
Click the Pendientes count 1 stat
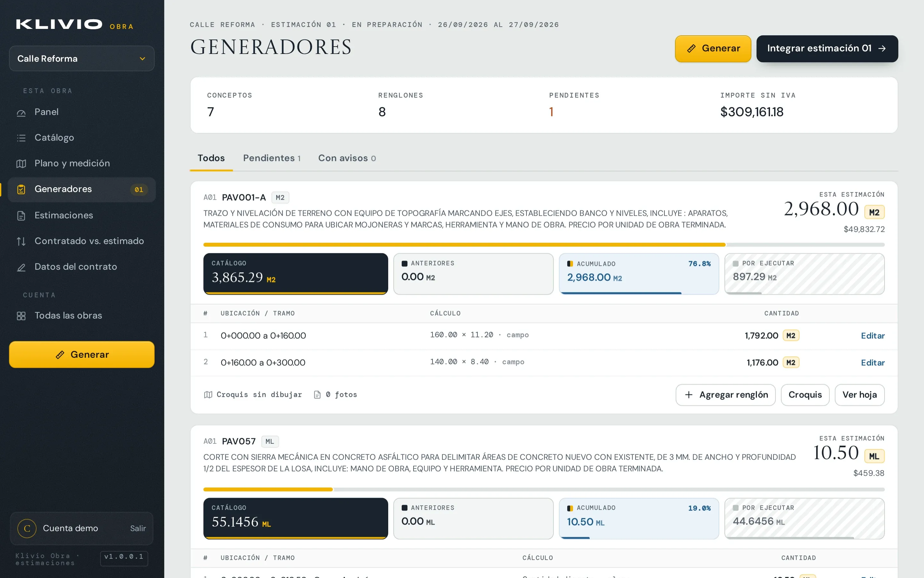point(551,112)
